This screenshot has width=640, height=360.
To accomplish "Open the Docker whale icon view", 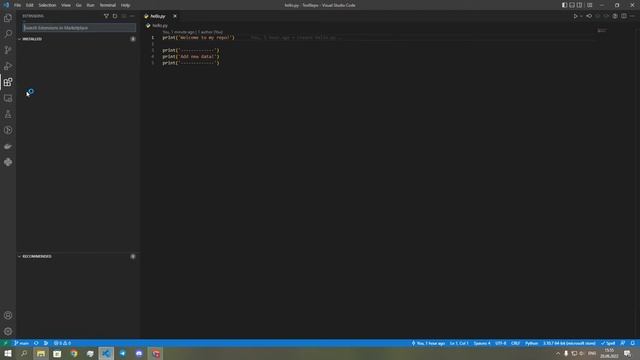I will tap(8, 146).
